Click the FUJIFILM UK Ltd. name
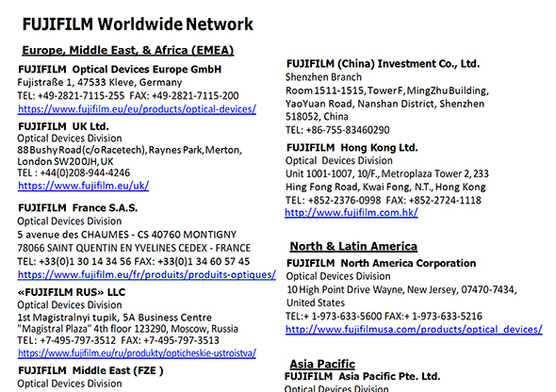This screenshot has width=556, height=392. pyautogui.click(x=63, y=126)
